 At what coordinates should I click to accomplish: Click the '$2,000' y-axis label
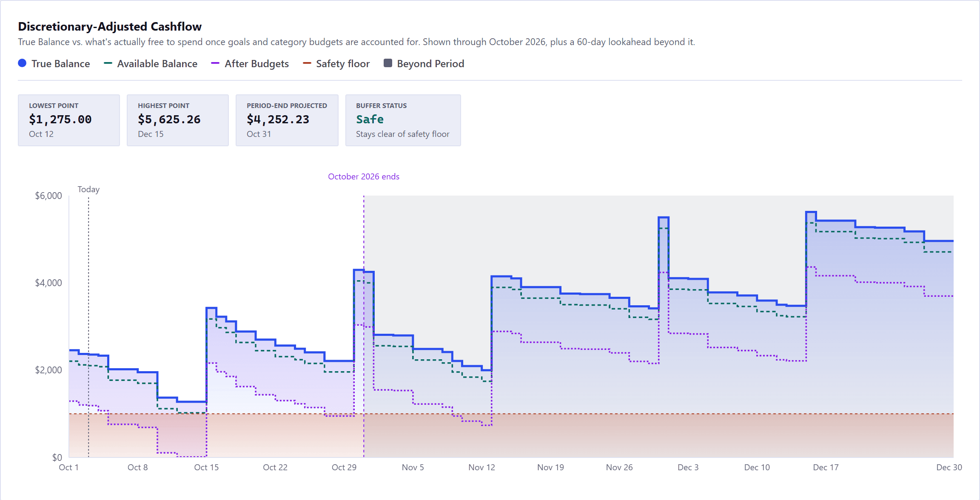pyautogui.click(x=48, y=370)
